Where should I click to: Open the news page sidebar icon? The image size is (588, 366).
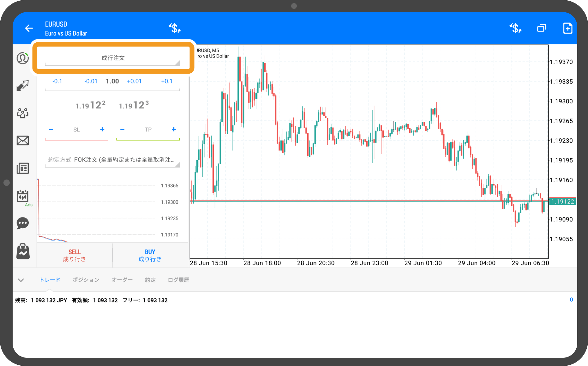pyautogui.click(x=23, y=168)
